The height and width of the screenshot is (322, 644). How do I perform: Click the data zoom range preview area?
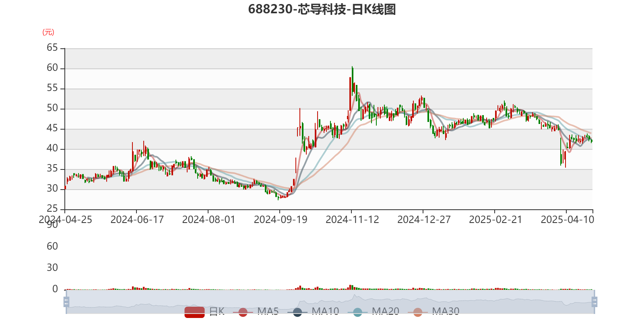click(x=330, y=302)
